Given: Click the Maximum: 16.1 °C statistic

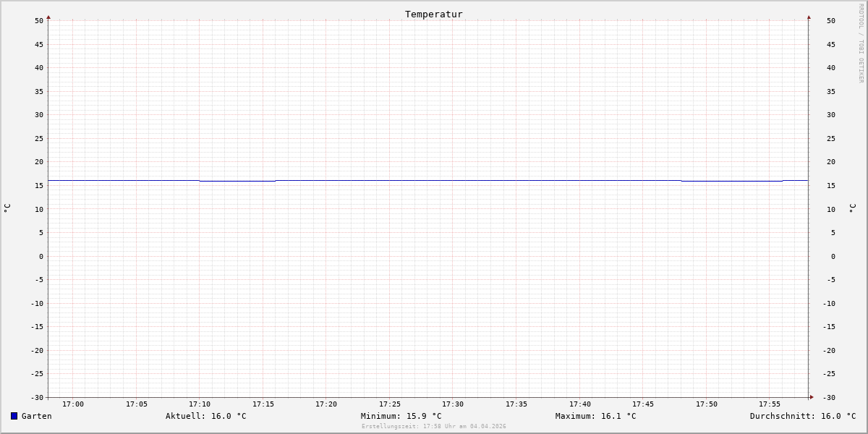Looking at the screenshot, I should pos(596,416).
